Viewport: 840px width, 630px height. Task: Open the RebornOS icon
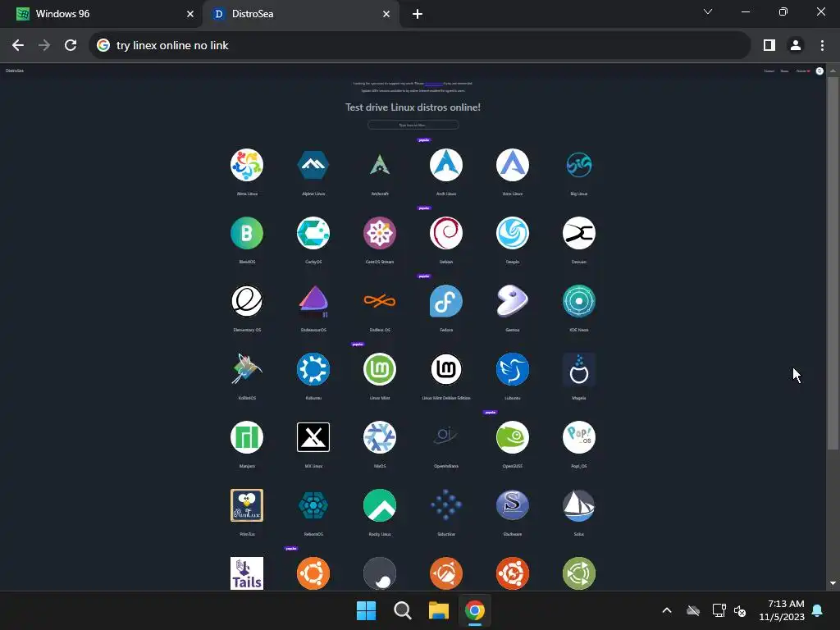313,505
